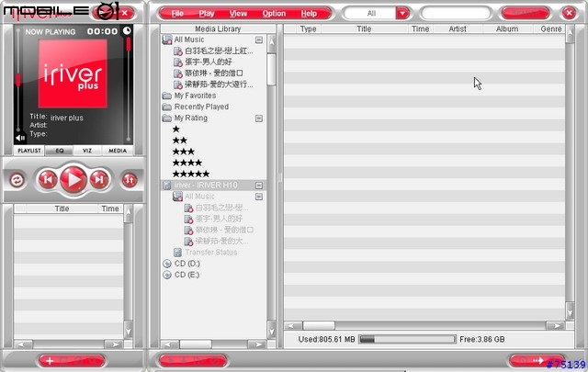Toggle repeat mode button
This screenshot has height=372, width=588.
pyautogui.click(x=17, y=180)
